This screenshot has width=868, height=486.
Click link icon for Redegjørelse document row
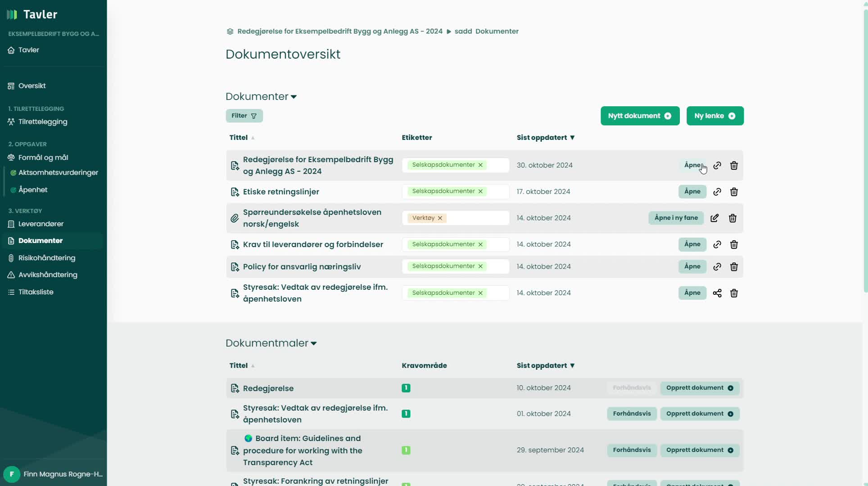pos(717,166)
